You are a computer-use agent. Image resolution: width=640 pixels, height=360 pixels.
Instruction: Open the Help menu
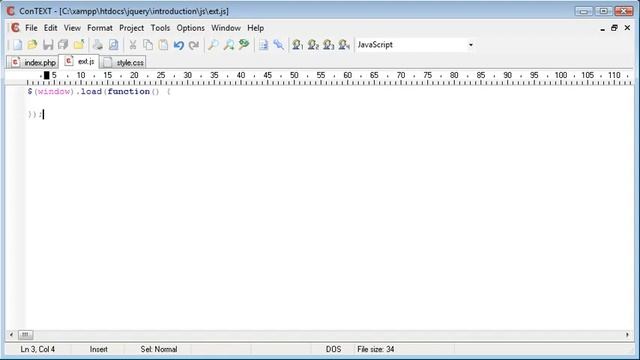[x=256, y=28]
